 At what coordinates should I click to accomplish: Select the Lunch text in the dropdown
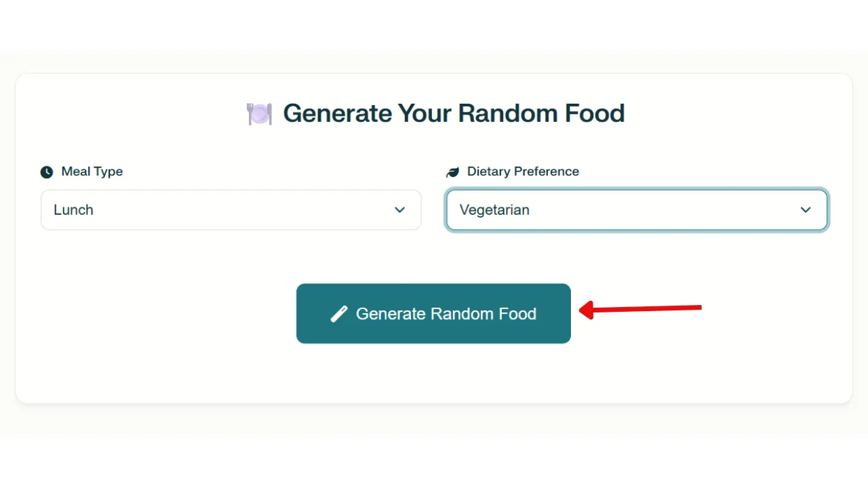pyautogui.click(x=73, y=210)
